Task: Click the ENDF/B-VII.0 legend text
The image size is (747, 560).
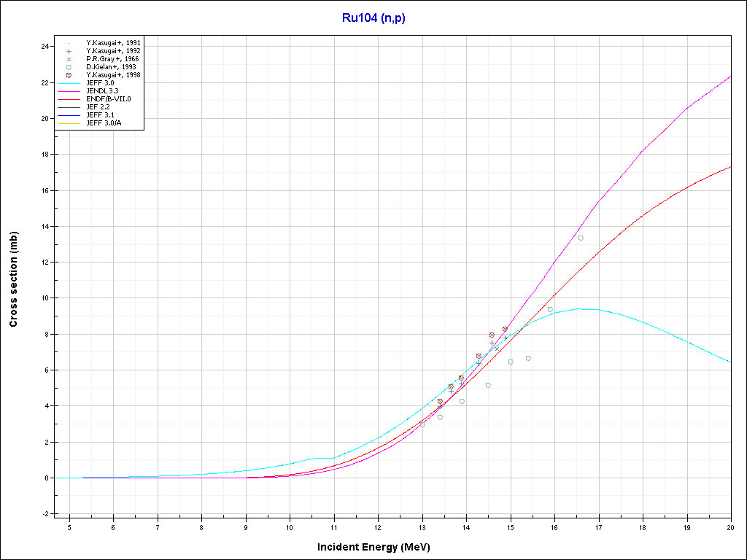Action: click(x=108, y=98)
